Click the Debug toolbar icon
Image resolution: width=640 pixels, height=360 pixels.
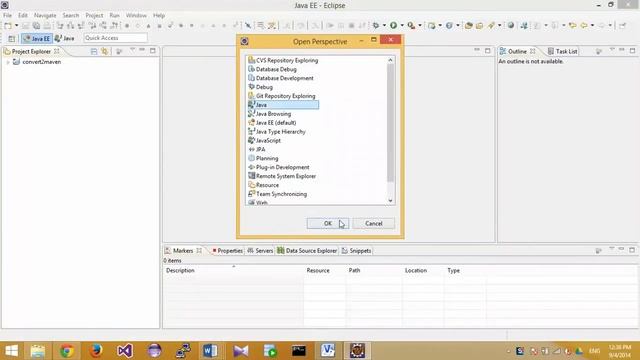pyautogui.click(x=376, y=26)
